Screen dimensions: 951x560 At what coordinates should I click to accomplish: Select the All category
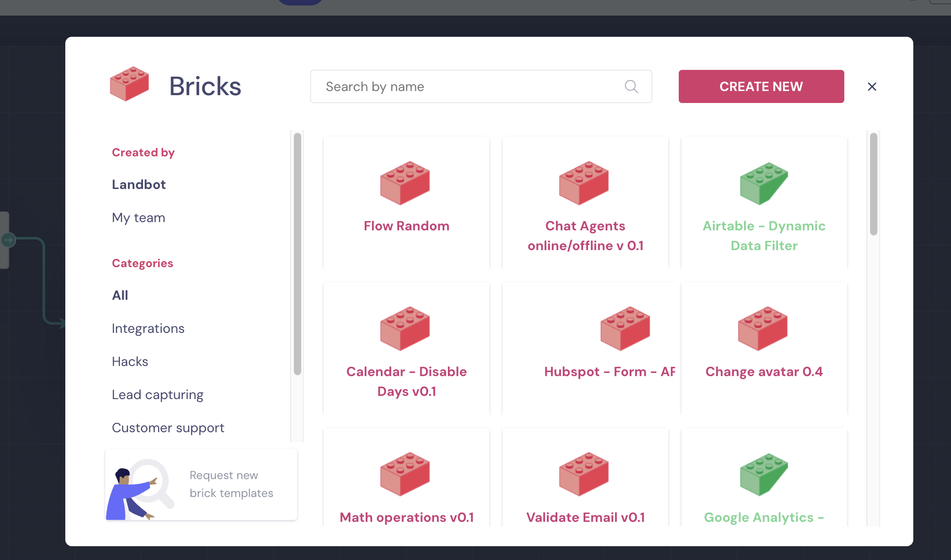coord(120,295)
